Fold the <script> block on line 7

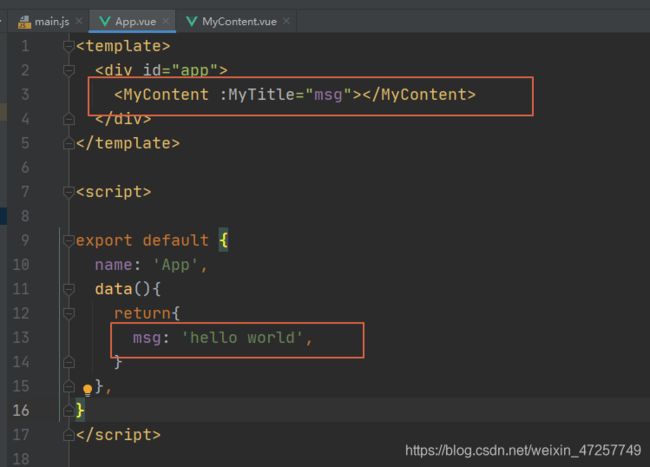click(x=68, y=191)
